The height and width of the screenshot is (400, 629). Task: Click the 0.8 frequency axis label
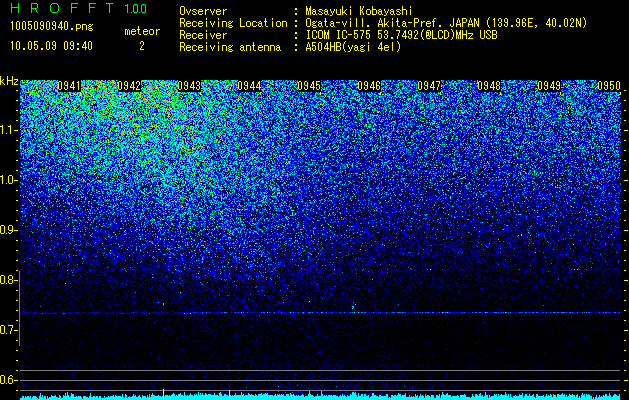click(x=9, y=280)
